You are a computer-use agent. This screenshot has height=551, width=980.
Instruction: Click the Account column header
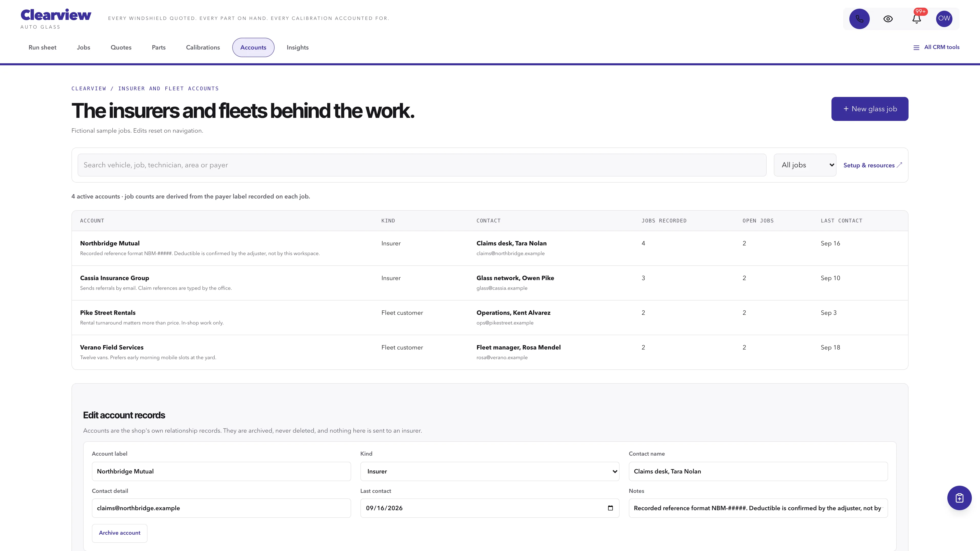[92, 221]
